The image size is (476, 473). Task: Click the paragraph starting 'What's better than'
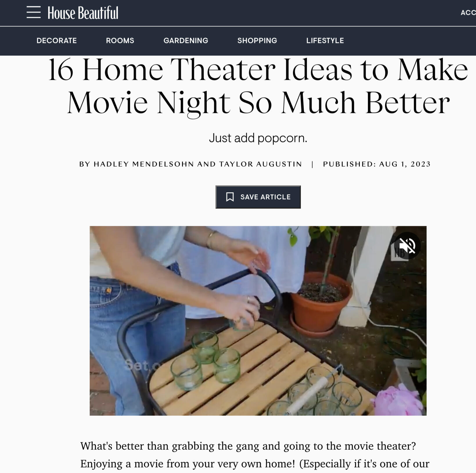[x=255, y=455]
